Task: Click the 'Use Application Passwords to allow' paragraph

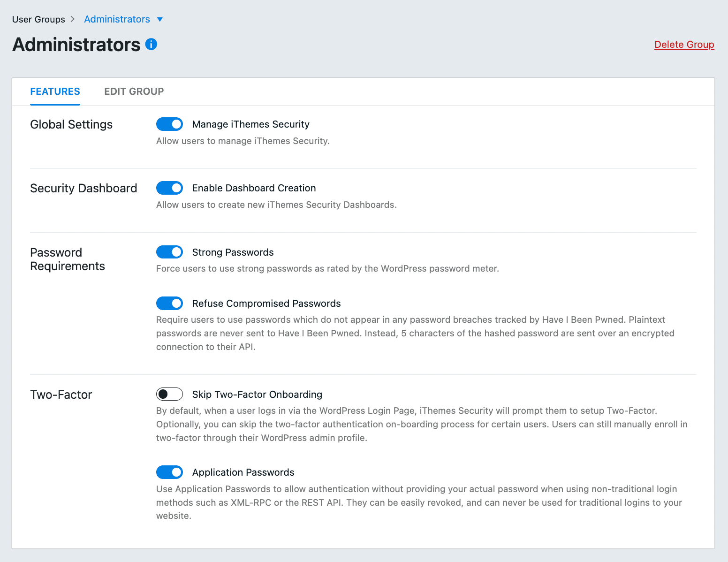Action: (x=419, y=502)
